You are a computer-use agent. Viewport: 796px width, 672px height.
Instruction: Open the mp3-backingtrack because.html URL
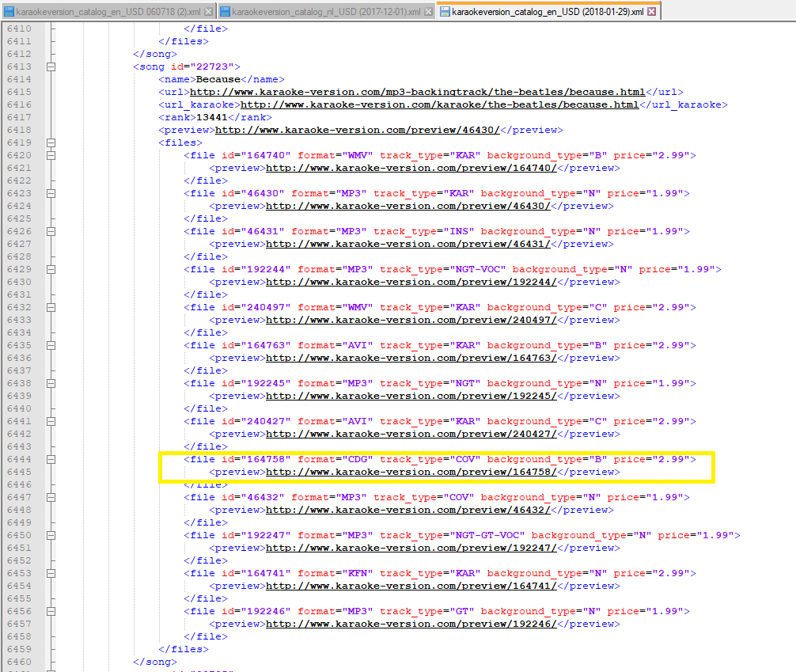coord(417,92)
